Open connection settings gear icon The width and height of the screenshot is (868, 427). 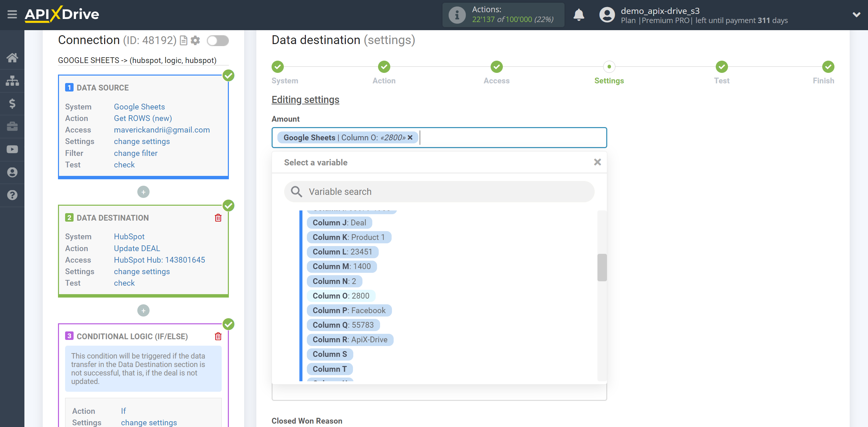[x=195, y=41]
